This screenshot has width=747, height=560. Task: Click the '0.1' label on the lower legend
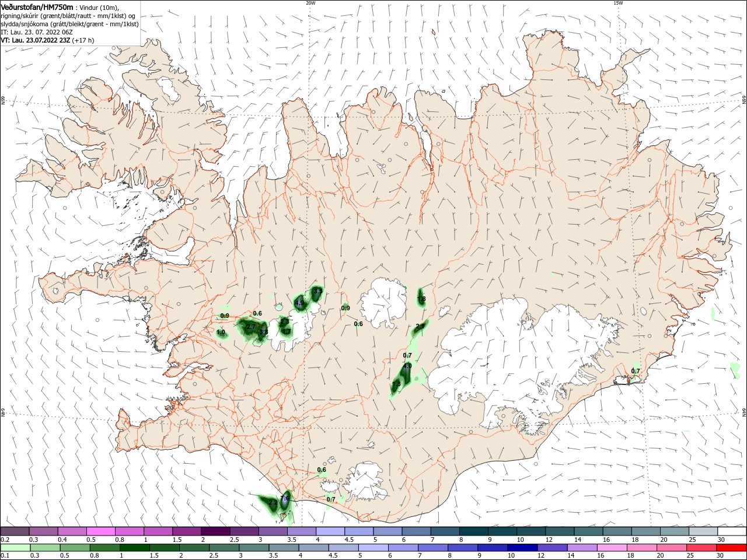point(5,555)
